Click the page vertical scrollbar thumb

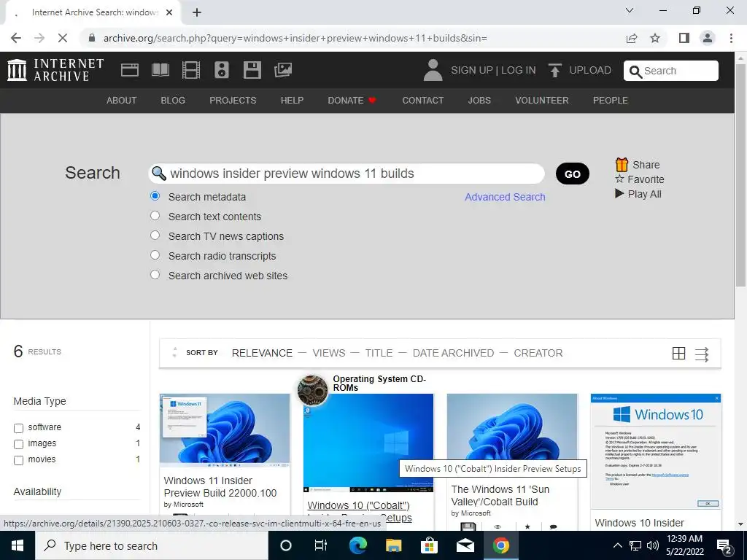pyautogui.click(x=740, y=174)
